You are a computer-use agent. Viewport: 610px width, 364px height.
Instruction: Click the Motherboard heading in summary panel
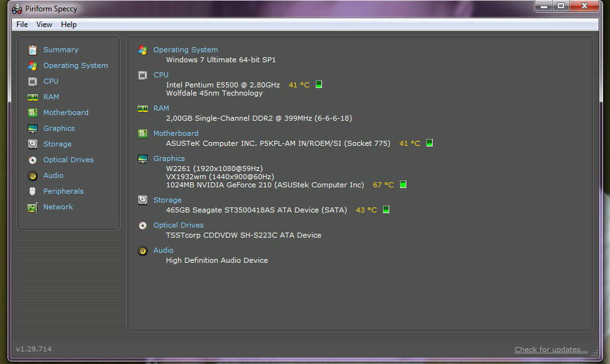(x=176, y=133)
